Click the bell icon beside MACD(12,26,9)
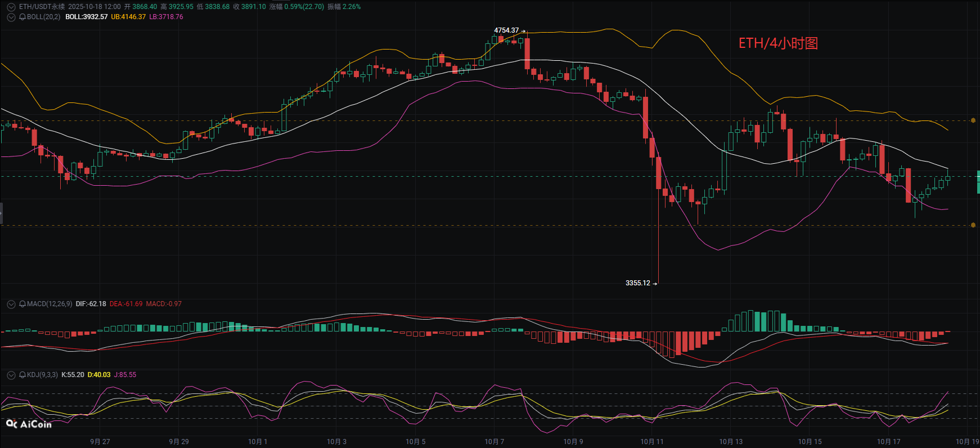 [x=23, y=304]
